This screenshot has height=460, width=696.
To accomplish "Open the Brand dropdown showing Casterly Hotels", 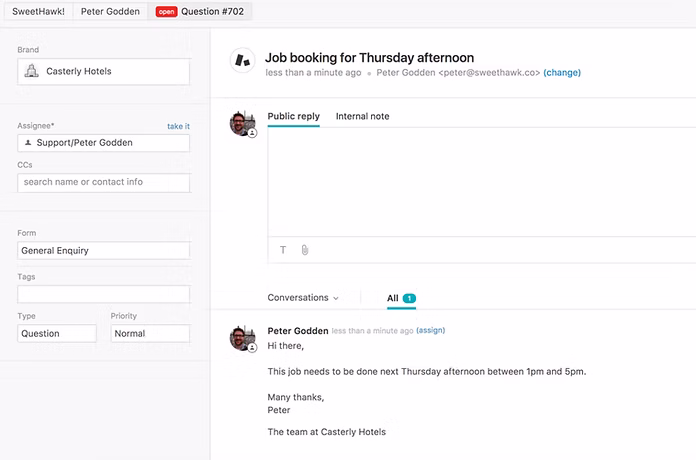I will [x=103, y=71].
